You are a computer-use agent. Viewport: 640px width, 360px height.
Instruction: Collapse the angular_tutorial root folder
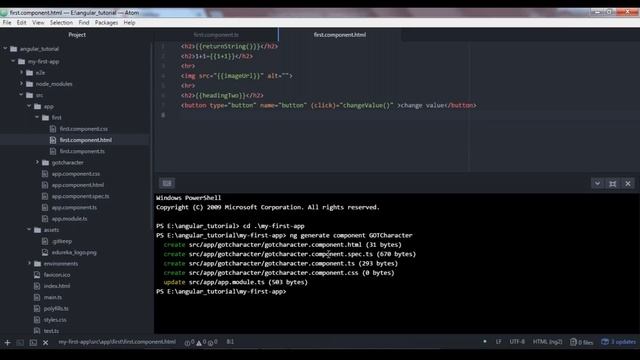coord(5,49)
